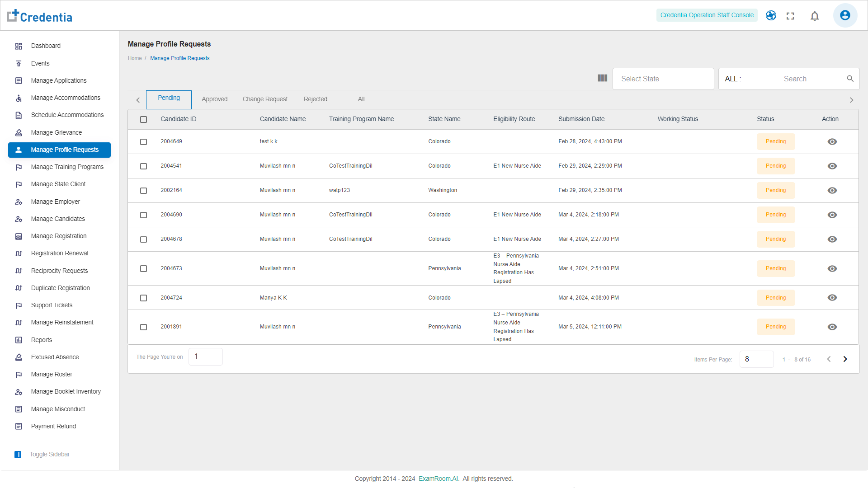Click Toggle Sidebar switch

pos(18,455)
